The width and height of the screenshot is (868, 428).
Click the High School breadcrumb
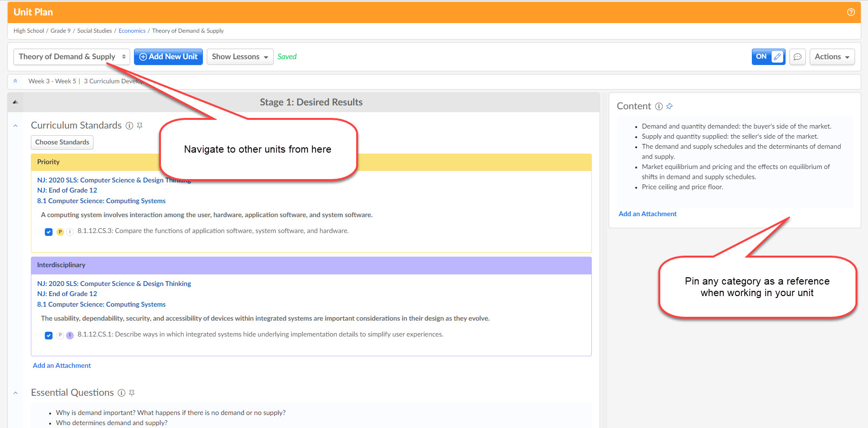point(28,31)
